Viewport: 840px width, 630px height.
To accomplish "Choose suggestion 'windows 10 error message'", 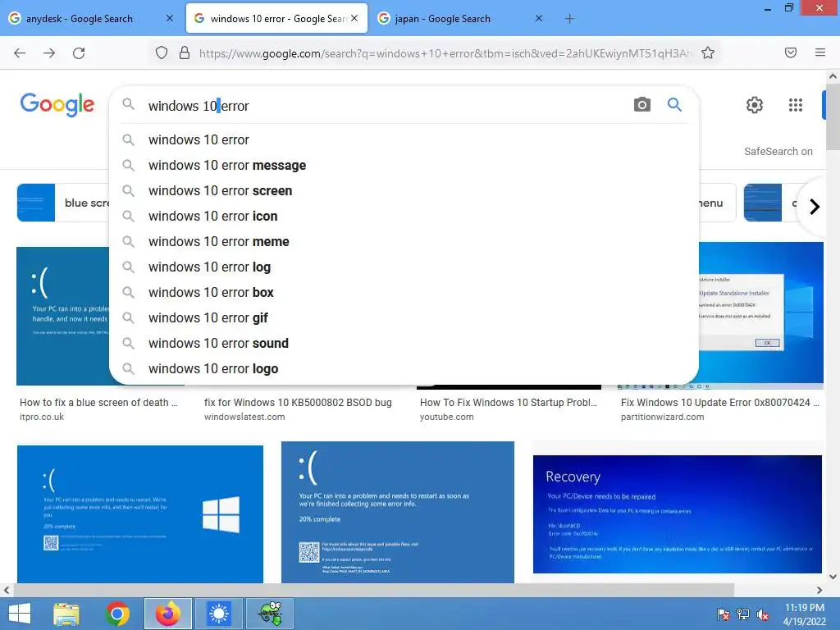I will tap(404, 166).
